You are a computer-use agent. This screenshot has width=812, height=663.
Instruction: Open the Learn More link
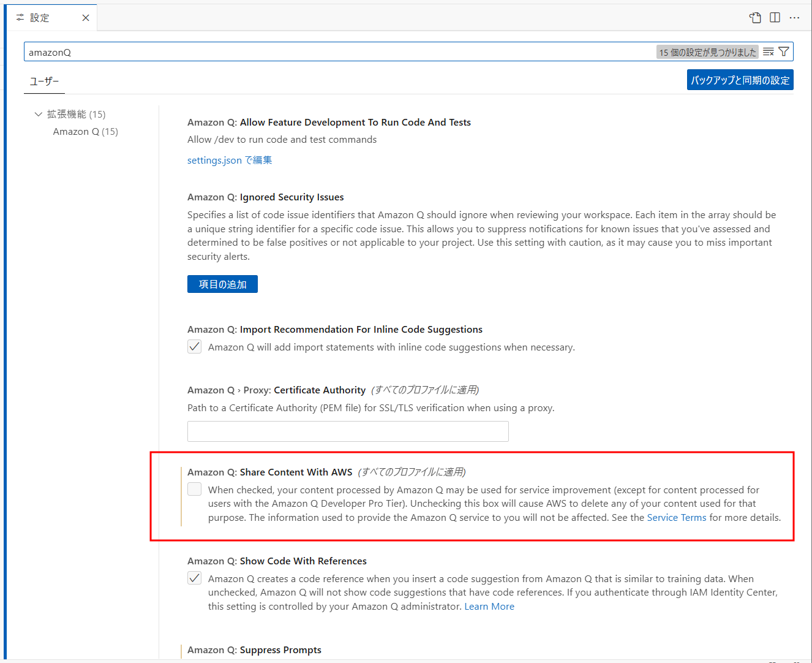click(489, 607)
